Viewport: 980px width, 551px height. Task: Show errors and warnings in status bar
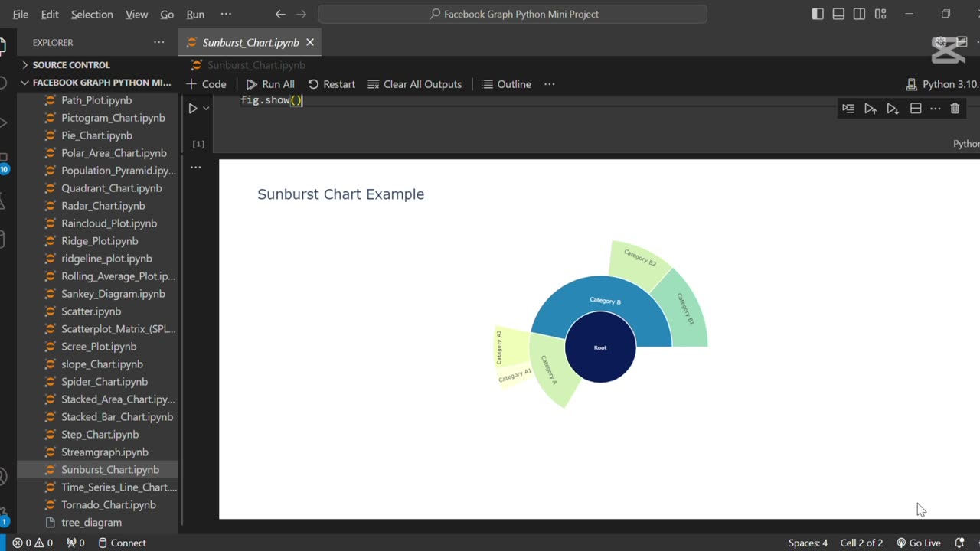[x=32, y=543]
